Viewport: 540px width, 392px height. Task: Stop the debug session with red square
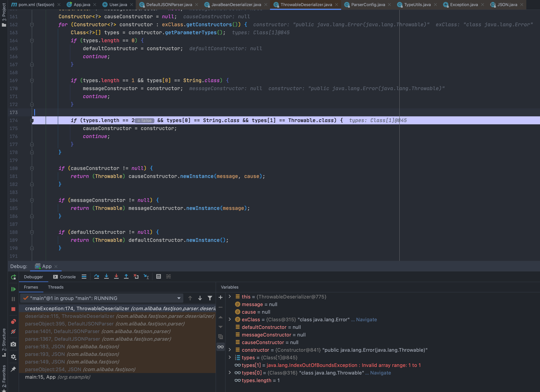pyautogui.click(x=13, y=309)
